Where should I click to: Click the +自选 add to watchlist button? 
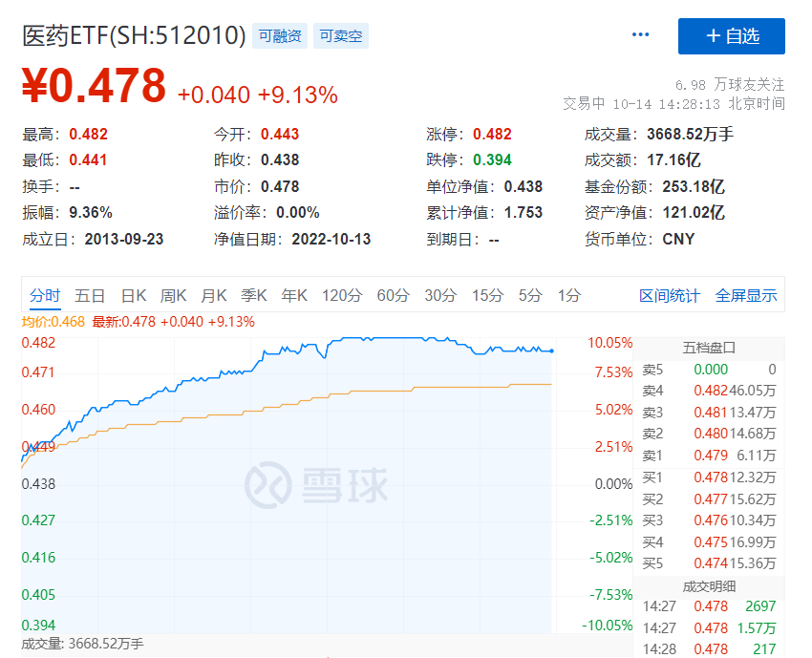(x=731, y=36)
